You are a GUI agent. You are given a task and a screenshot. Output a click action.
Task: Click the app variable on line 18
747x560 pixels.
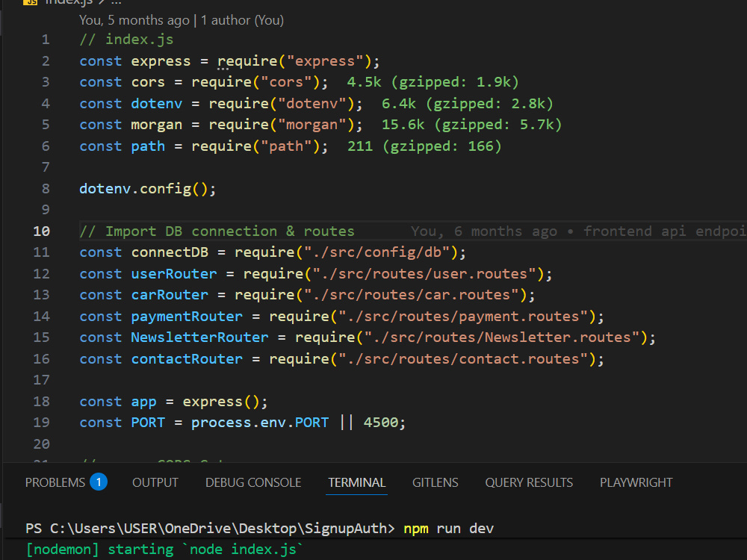click(143, 402)
